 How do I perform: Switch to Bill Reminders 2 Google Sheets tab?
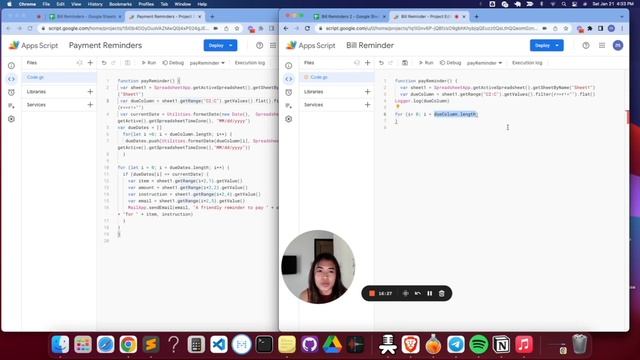349,17
